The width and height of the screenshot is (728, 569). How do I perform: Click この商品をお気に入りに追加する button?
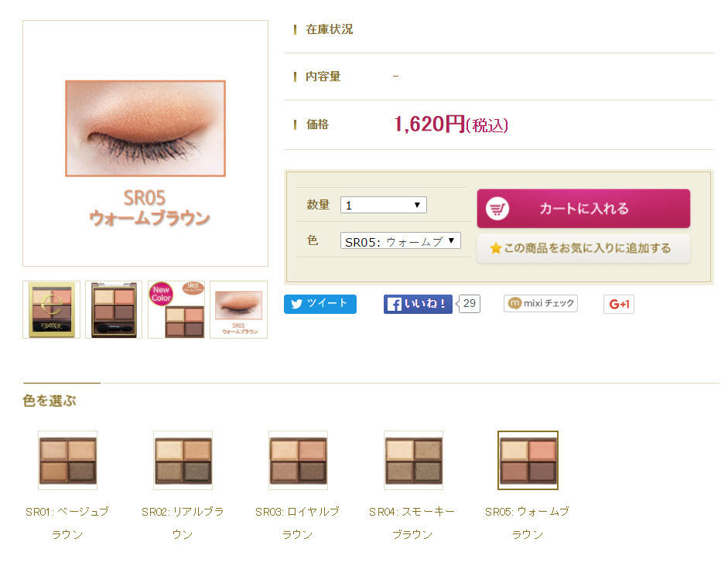(x=583, y=248)
